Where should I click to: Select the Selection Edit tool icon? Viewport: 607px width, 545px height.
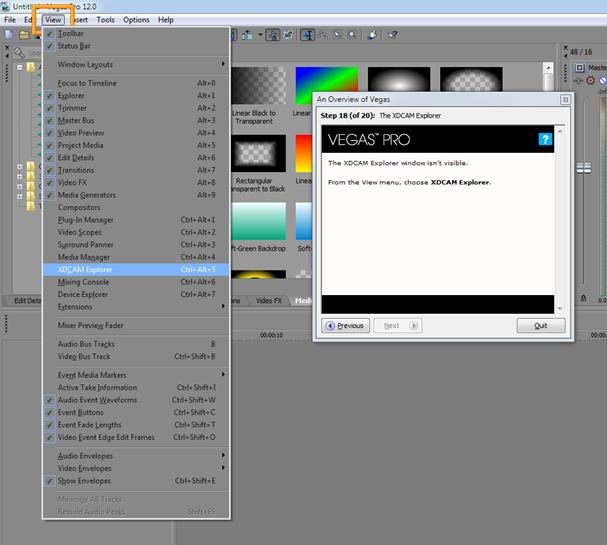tap(338, 35)
